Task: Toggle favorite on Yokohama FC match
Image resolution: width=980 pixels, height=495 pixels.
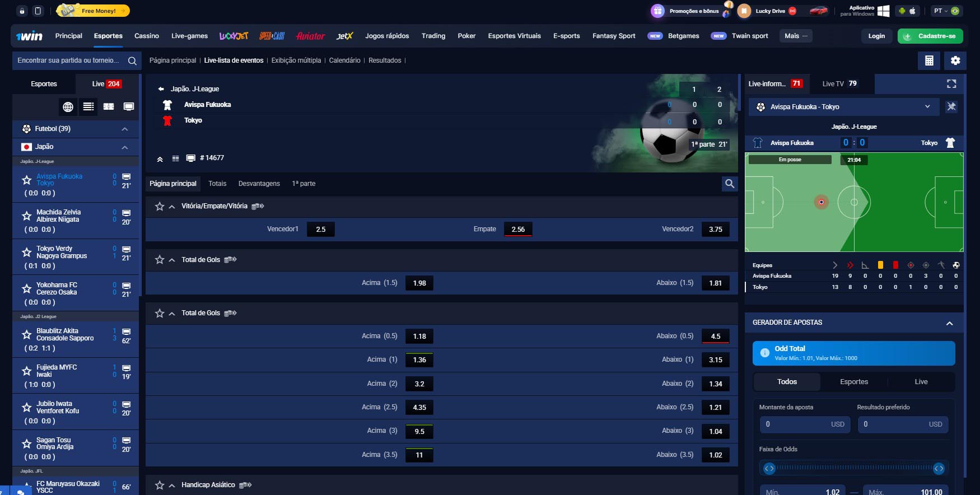Action: pyautogui.click(x=26, y=289)
